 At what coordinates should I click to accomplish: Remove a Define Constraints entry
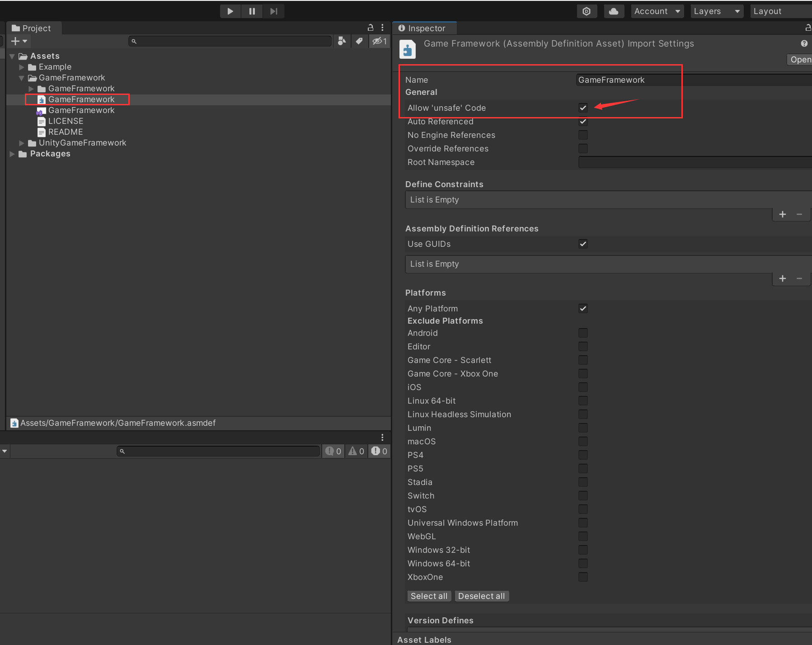799,214
